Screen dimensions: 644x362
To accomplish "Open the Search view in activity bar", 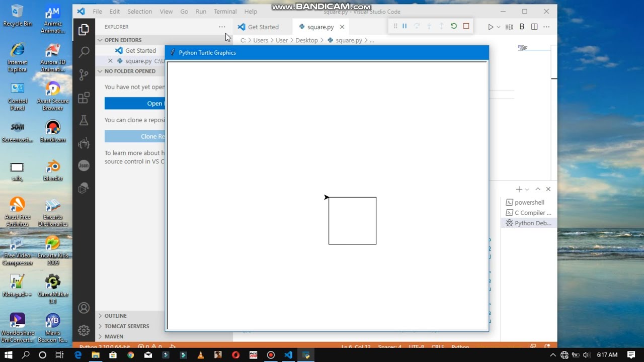I will (x=84, y=52).
